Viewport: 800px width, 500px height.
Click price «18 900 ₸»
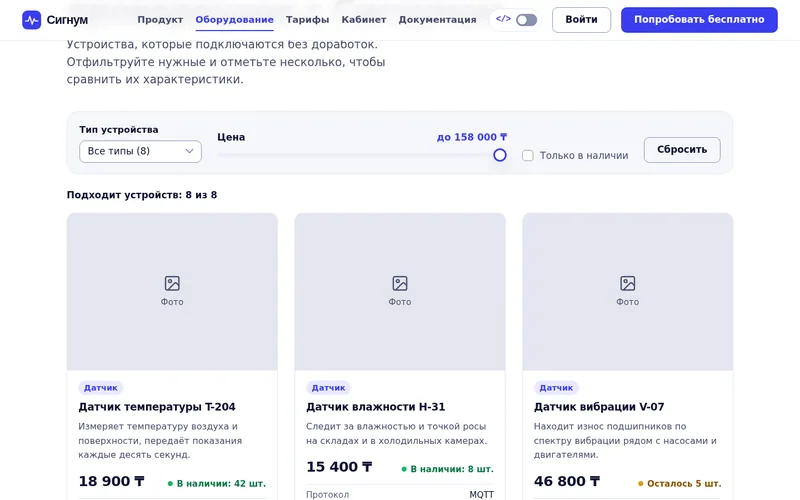click(x=112, y=481)
